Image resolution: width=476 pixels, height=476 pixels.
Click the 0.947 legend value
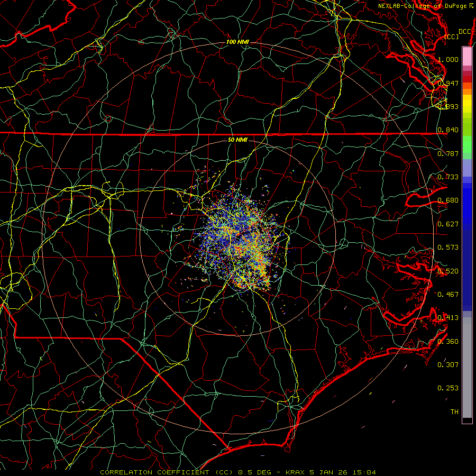448,83
